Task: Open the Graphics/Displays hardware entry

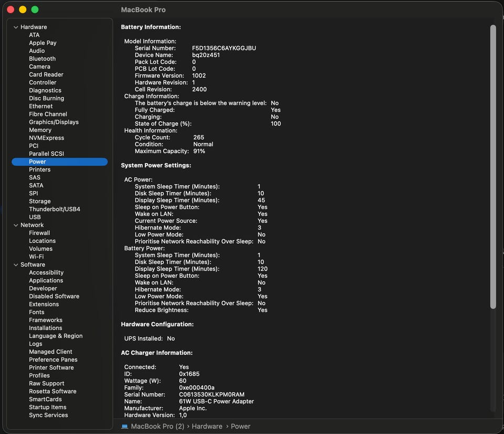Action: coord(54,122)
